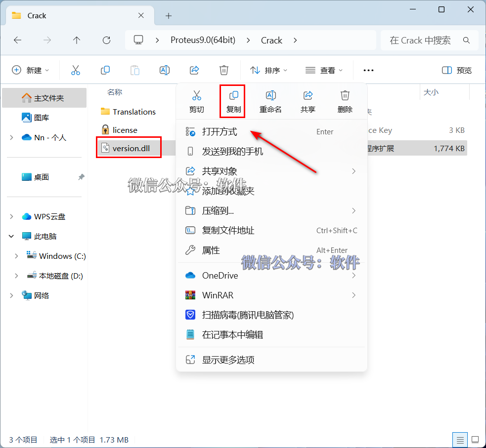The width and height of the screenshot is (486, 448).
Task: Click the toolbar Paste clipboard icon
Action: 135,70
